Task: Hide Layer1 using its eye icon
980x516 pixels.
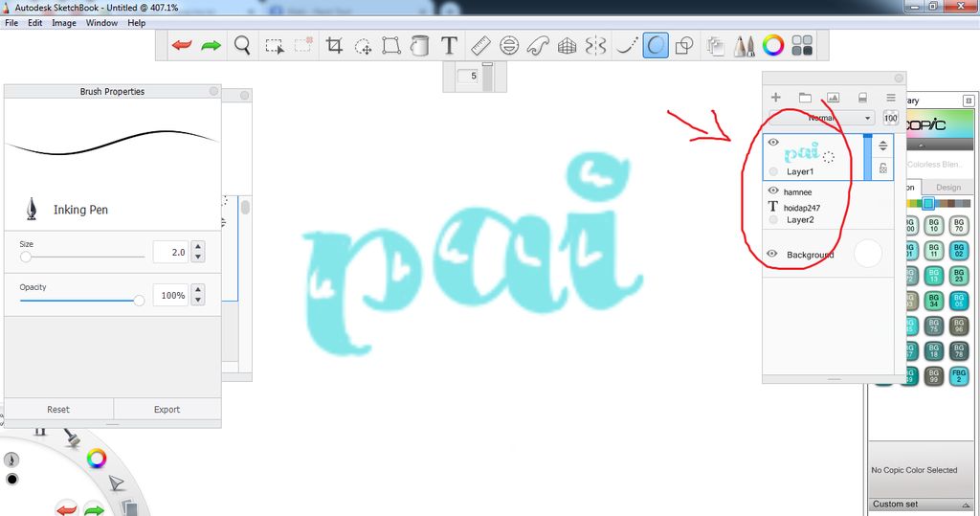Action: click(x=773, y=143)
